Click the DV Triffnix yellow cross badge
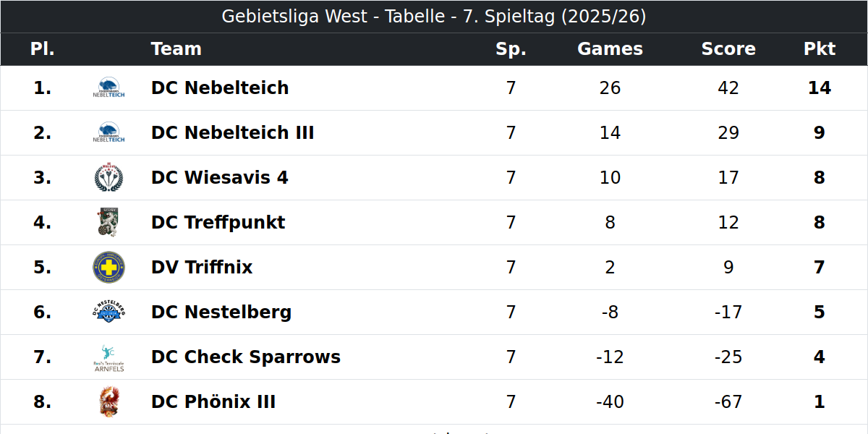Image resolution: width=868 pixels, height=434 pixels. (x=109, y=268)
